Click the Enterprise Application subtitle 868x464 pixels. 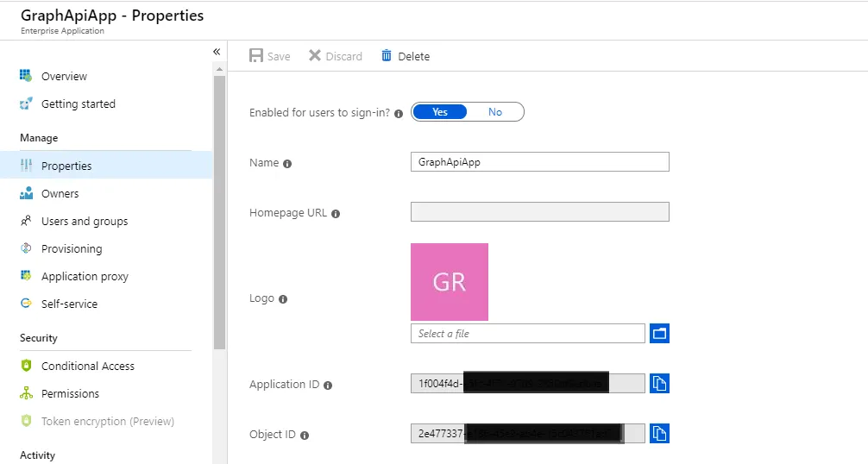pos(62,31)
